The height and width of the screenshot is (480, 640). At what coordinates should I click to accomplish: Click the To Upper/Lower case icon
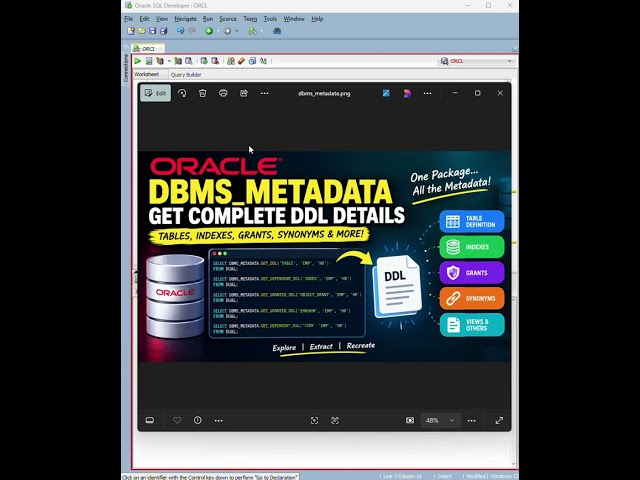(264, 61)
